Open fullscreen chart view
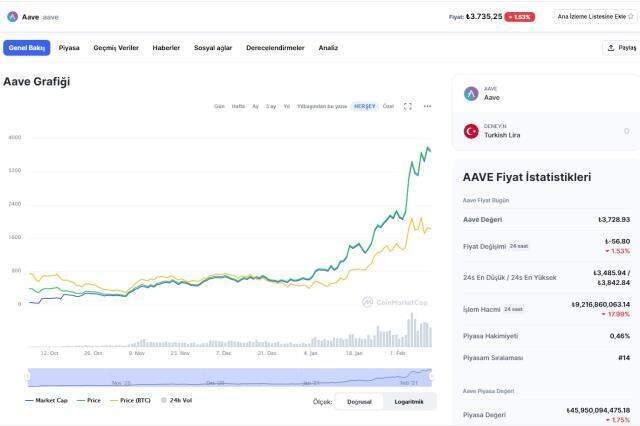 click(408, 106)
